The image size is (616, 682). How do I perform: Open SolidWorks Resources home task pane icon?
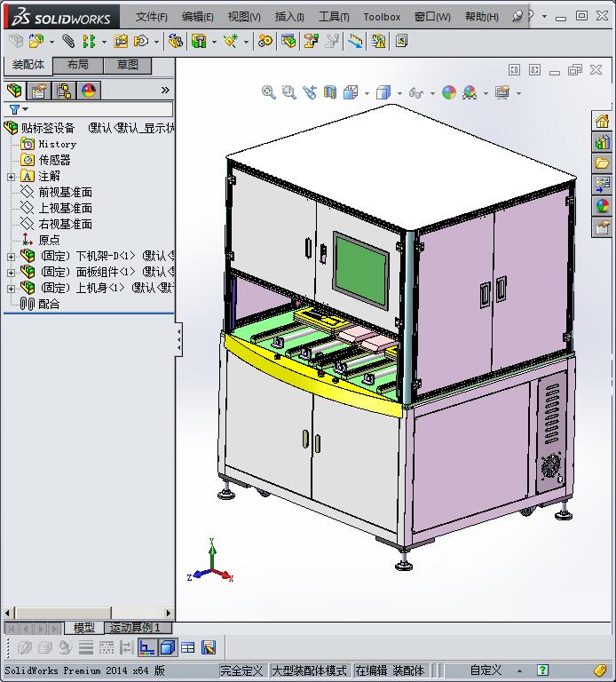point(602,121)
